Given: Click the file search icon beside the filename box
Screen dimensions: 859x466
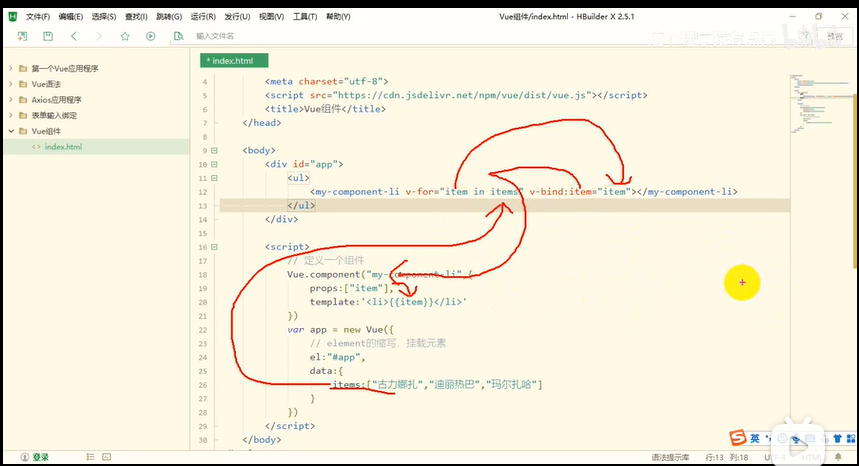Looking at the screenshot, I should click(x=178, y=36).
